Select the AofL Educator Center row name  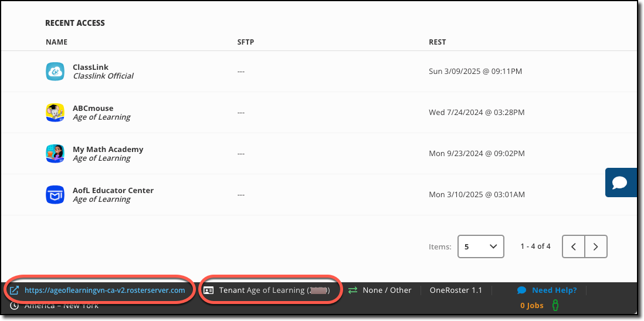[x=113, y=190]
